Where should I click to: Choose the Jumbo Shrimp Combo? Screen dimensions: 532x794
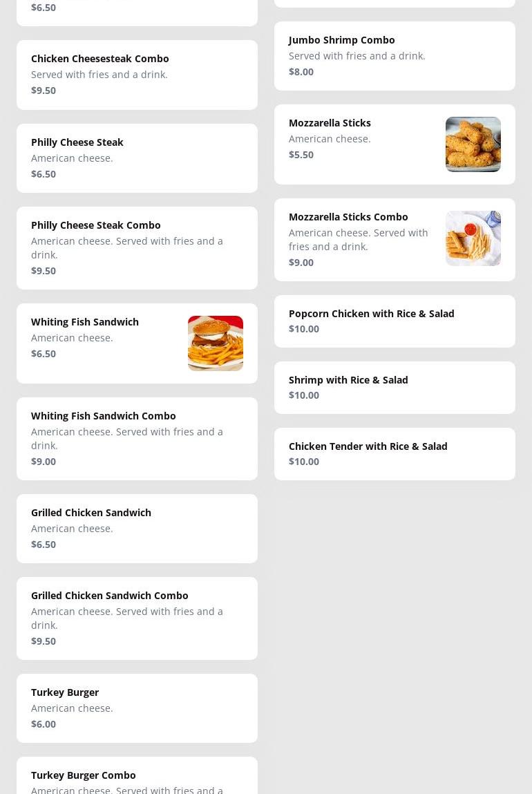tap(342, 40)
